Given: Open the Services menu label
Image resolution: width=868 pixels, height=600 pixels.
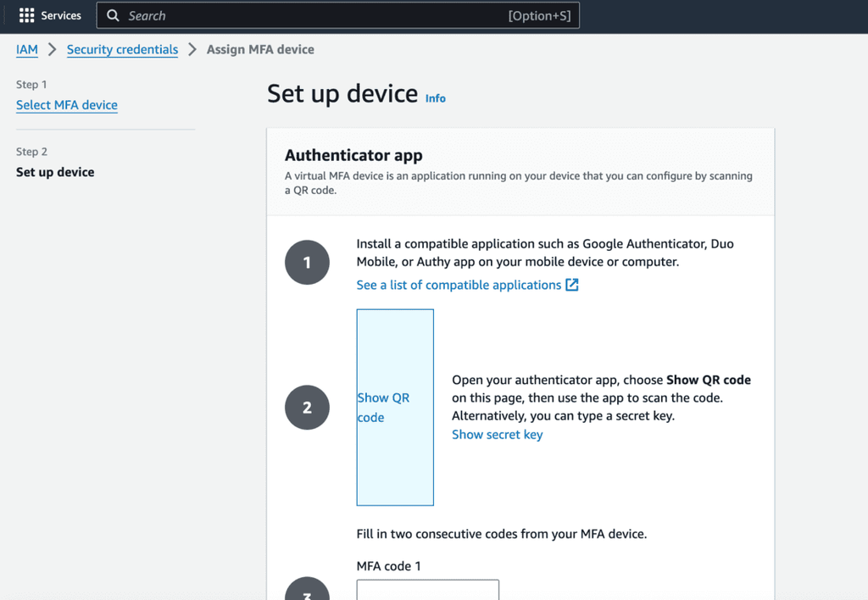Looking at the screenshot, I should tap(61, 15).
